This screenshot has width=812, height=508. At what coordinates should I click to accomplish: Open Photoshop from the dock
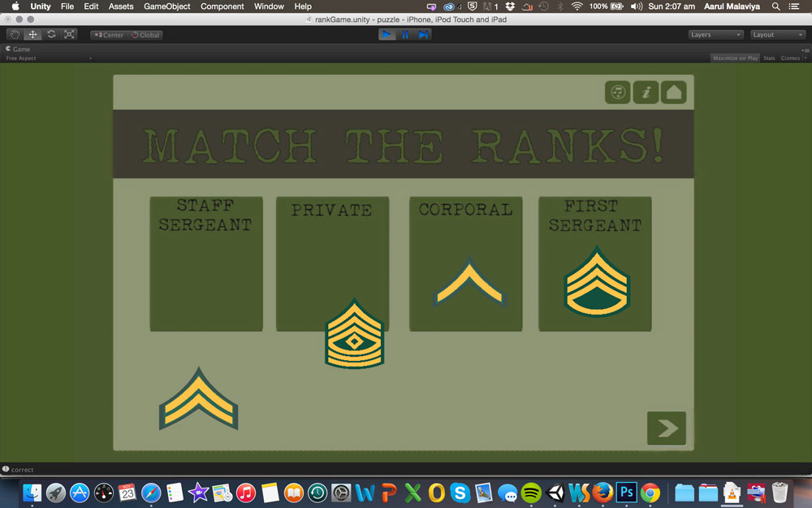pyautogui.click(x=626, y=493)
